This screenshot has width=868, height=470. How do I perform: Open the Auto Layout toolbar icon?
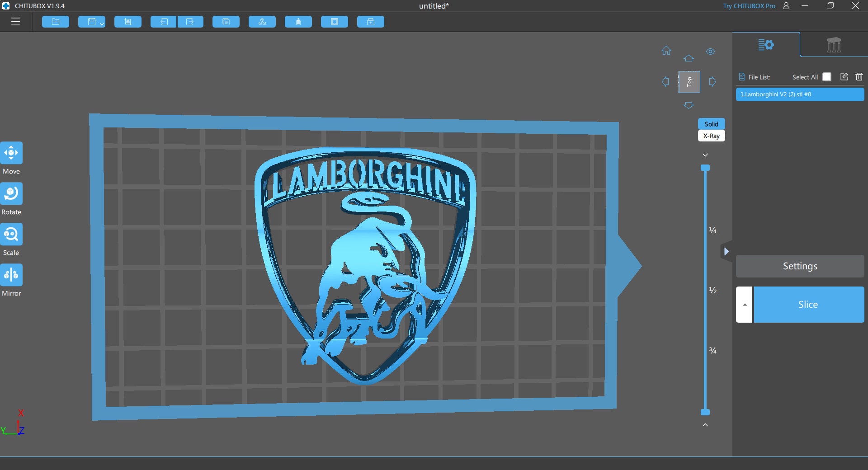262,21
